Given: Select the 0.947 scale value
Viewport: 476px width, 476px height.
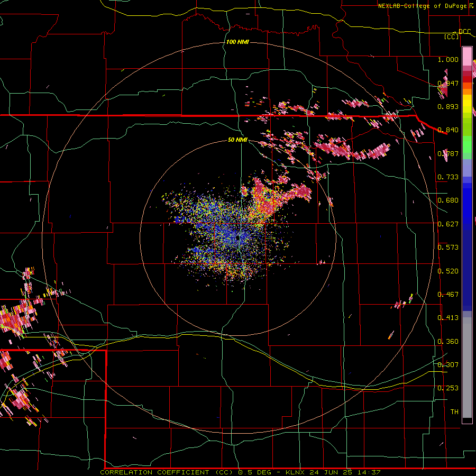Looking at the screenshot, I should click(x=448, y=83).
